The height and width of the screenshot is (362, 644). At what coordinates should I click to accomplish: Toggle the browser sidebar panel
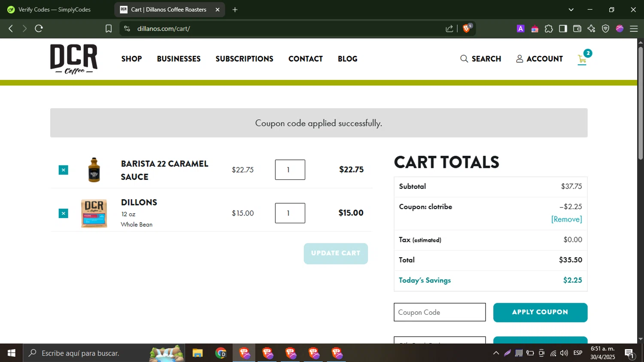[x=563, y=29]
